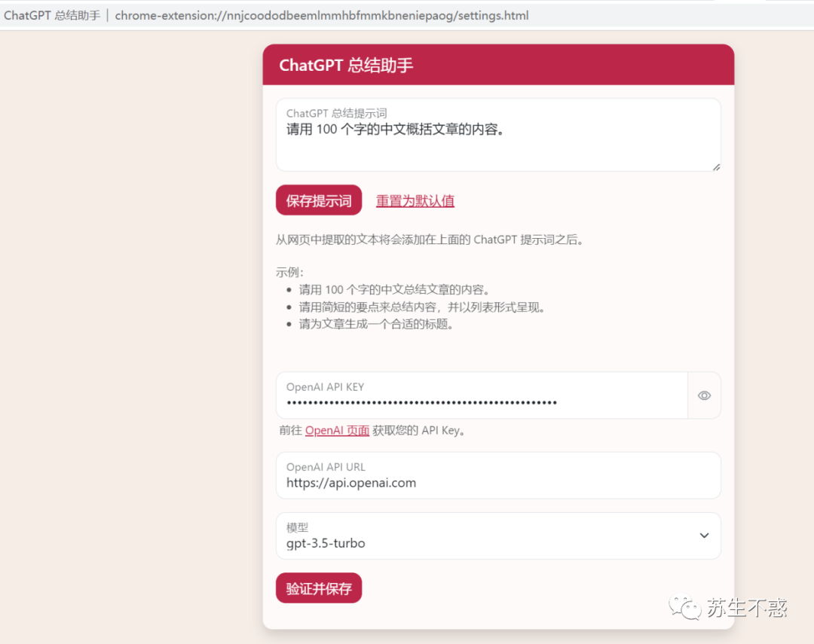Screen dimensions: 814x644
Task: Click the OpenAI API URL field
Action: coord(498,475)
